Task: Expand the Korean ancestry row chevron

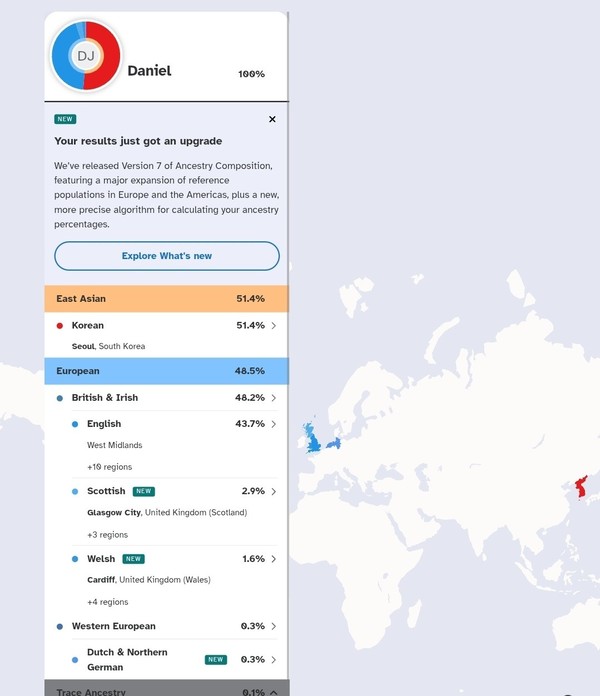Action: [274, 326]
